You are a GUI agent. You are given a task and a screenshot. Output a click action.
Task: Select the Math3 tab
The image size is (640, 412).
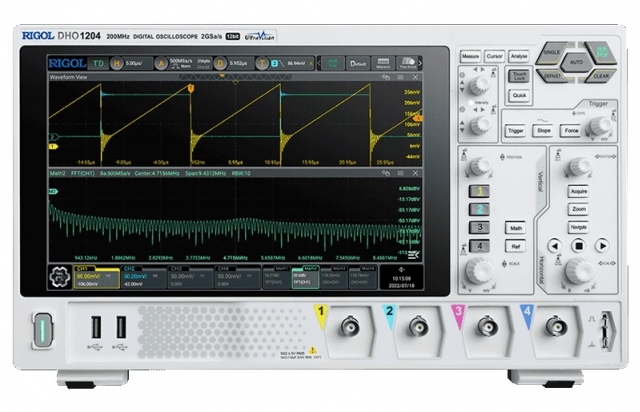coord(334,277)
